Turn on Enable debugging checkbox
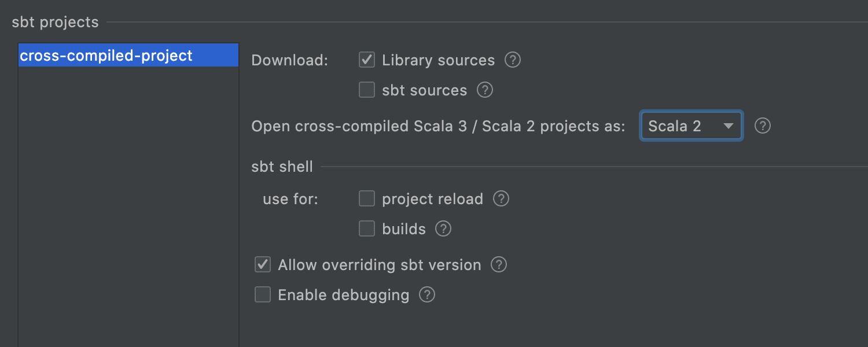Image resolution: width=868 pixels, height=347 pixels. (x=263, y=294)
